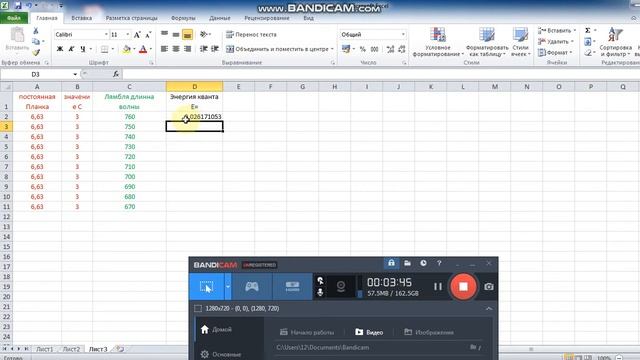This screenshot has width=640, height=360.
Task: Open Bandicam's Видео tab
Action: pos(369,332)
